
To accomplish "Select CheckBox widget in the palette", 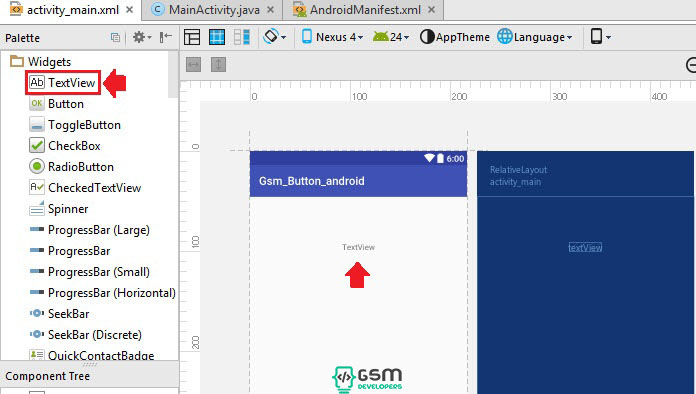I will (x=65, y=146).
